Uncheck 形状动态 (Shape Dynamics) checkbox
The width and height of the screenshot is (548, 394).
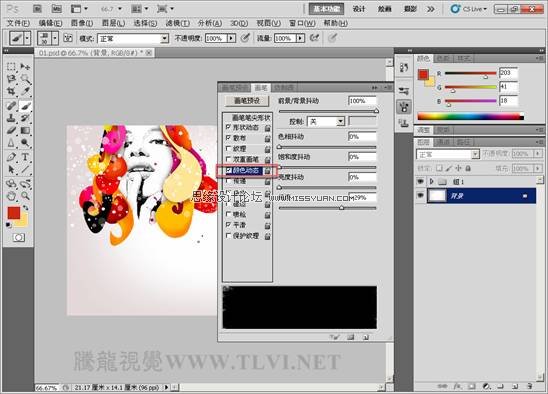228,127
